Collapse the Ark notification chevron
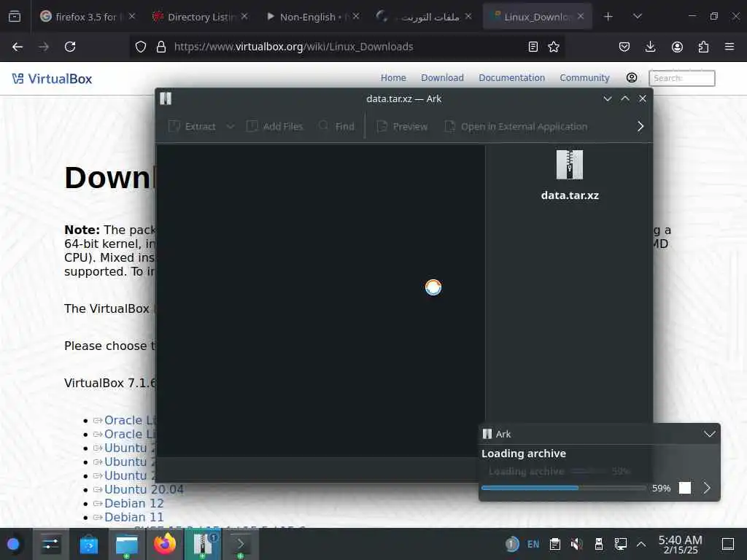 point(709,434)
